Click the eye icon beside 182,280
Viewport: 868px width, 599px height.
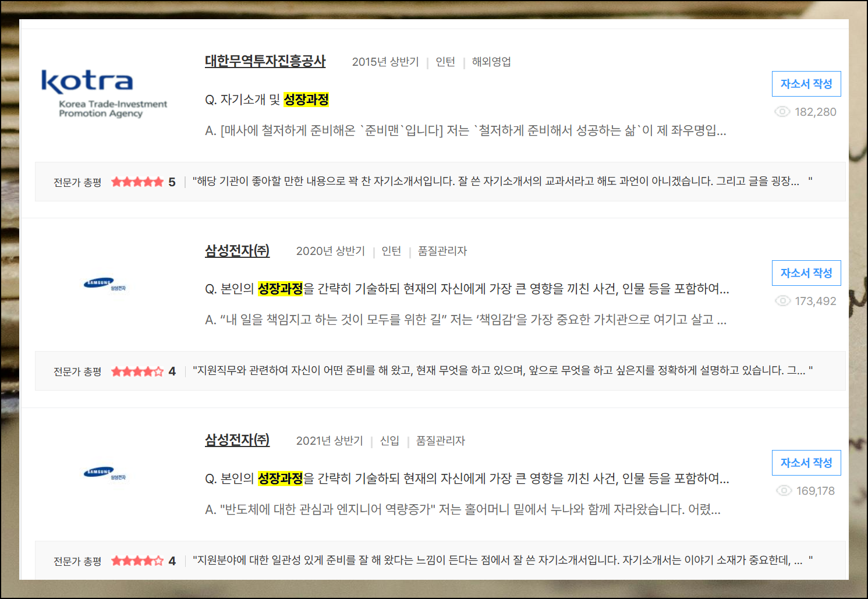point(782,112)
